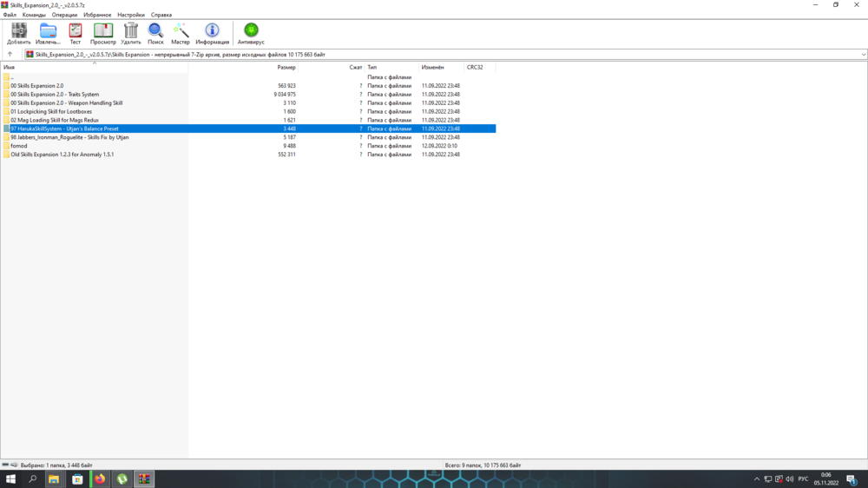Sort by the Размер column header

click(x=244, y=67)
